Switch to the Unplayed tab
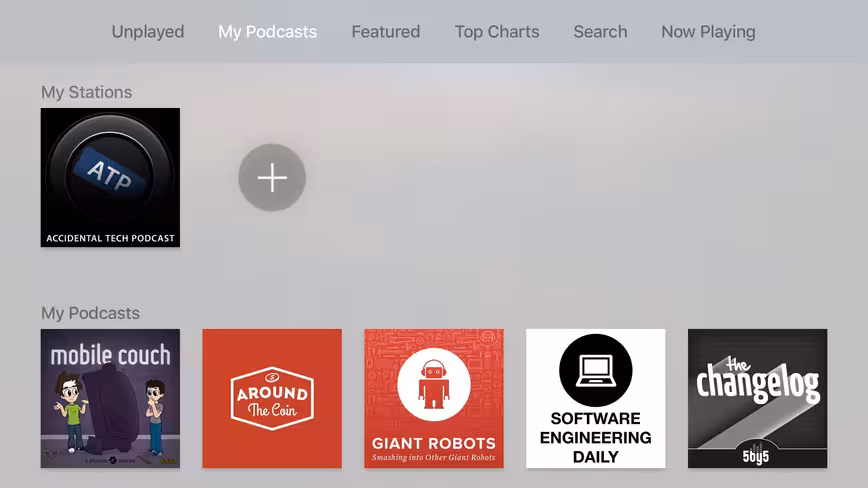This screenshot has width=868, height=488. point(148,32)
